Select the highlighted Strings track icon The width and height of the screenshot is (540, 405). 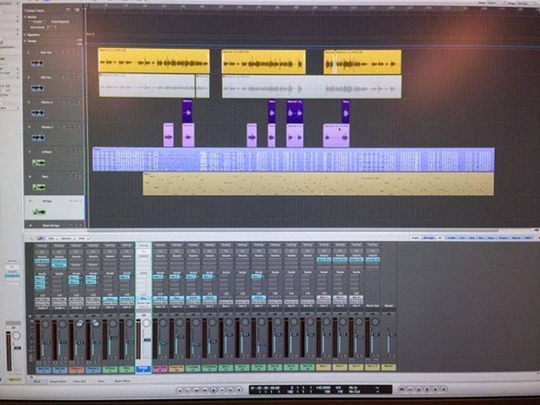39,212
